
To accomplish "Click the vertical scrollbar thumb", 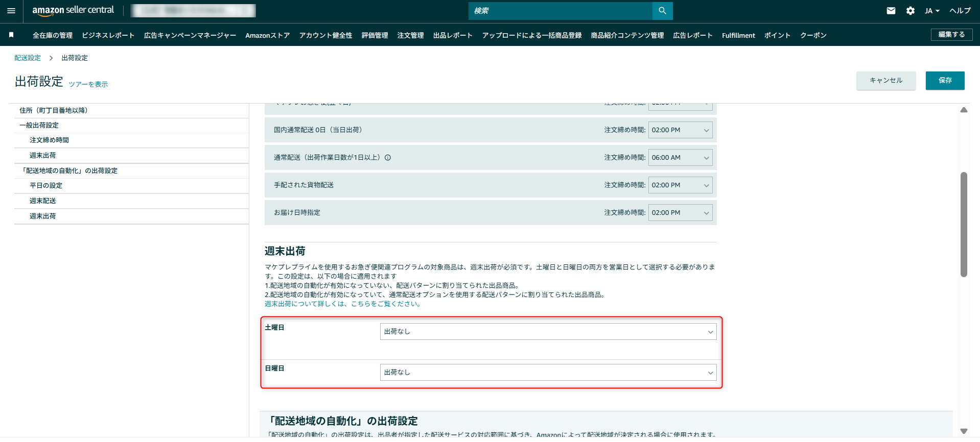I will pos(963,225).
